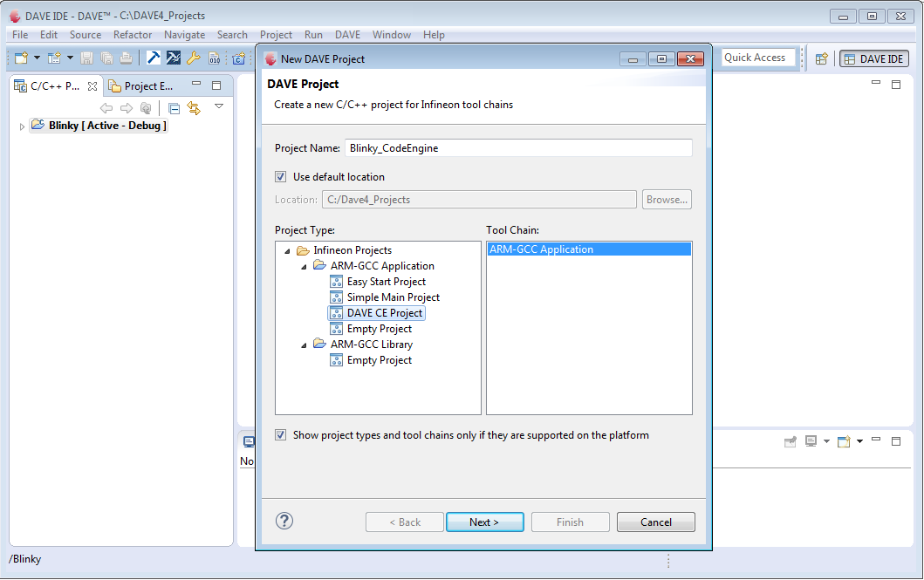The width and height of the screenshot is (924, 580).
Task: Collapse the ARM-GCC Application tree node
Action: point(304,267)
